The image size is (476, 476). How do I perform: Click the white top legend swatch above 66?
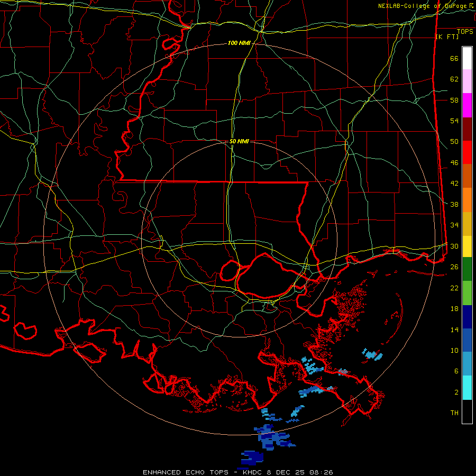(467, 58)
